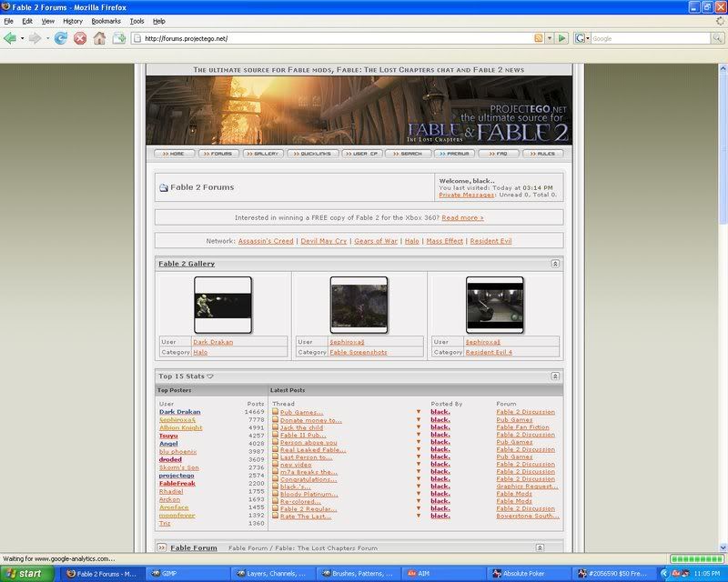Viewport: 728px width, 582px height.
Task: Open the Edit menu
Action: (27, 21)
